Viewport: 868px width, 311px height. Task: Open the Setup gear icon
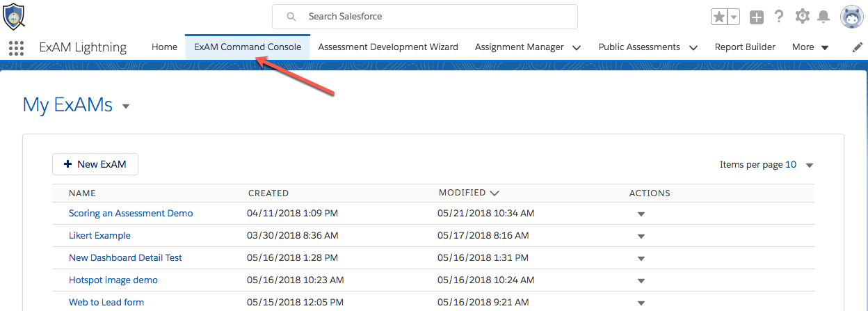[x=802, y=16]
